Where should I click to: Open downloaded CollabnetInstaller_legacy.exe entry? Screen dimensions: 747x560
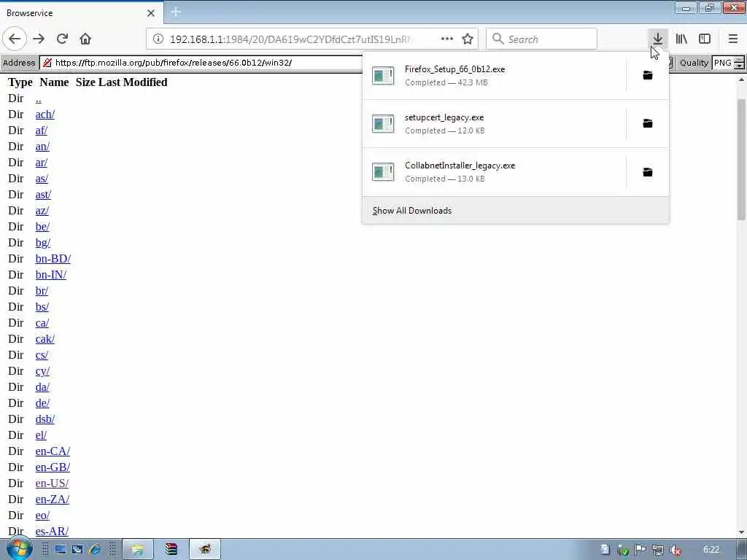pos(494,172)
